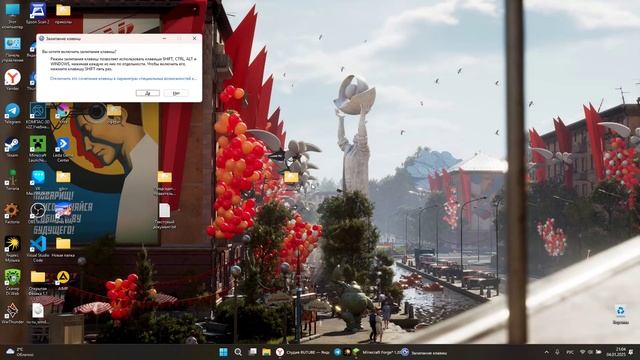640x360 pixels.
Task: Launch Epson Scan 2 from the desktop
Action: click(38, 13)
